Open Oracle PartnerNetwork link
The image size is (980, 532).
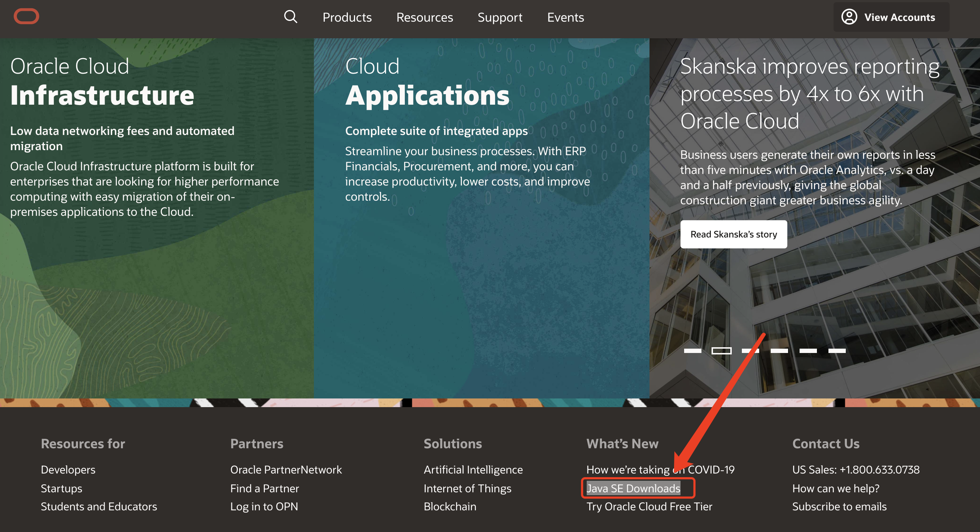286,470
